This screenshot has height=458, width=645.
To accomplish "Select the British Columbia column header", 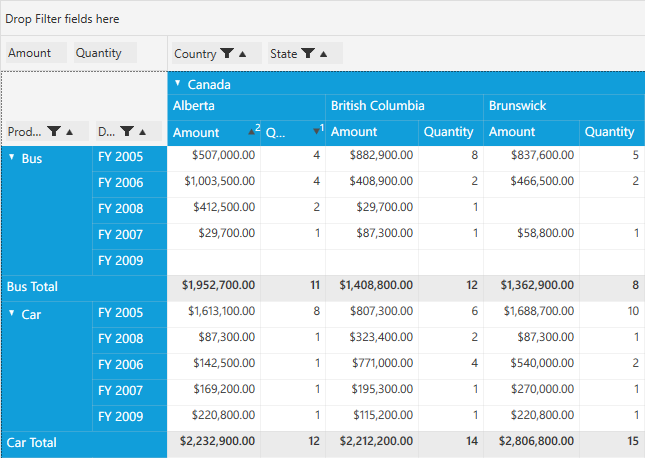I will click(x=378, y=106).
